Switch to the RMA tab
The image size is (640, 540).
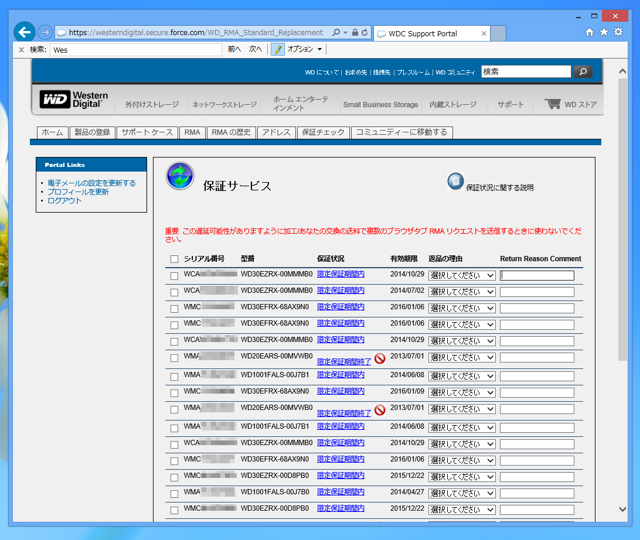[192, 133]
